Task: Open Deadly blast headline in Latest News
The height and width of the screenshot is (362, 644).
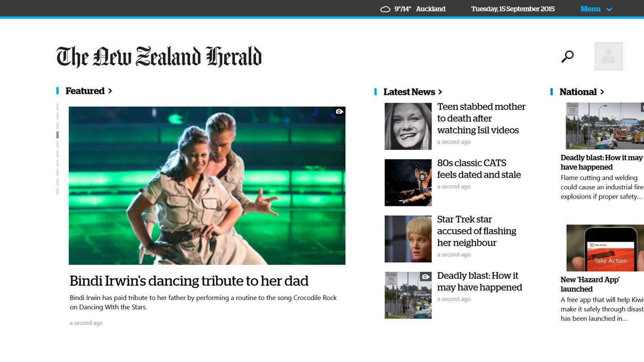Action: pyautogui.click(x=479, y=282)
